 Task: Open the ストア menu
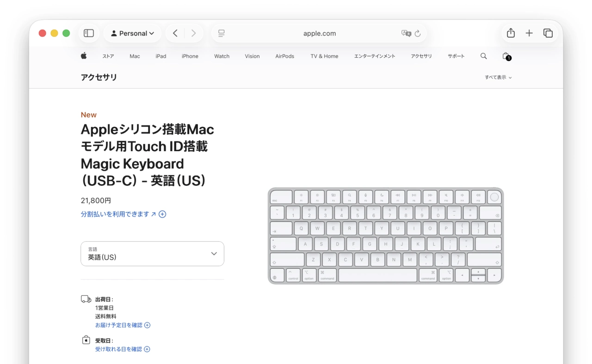tap(108, 56)
